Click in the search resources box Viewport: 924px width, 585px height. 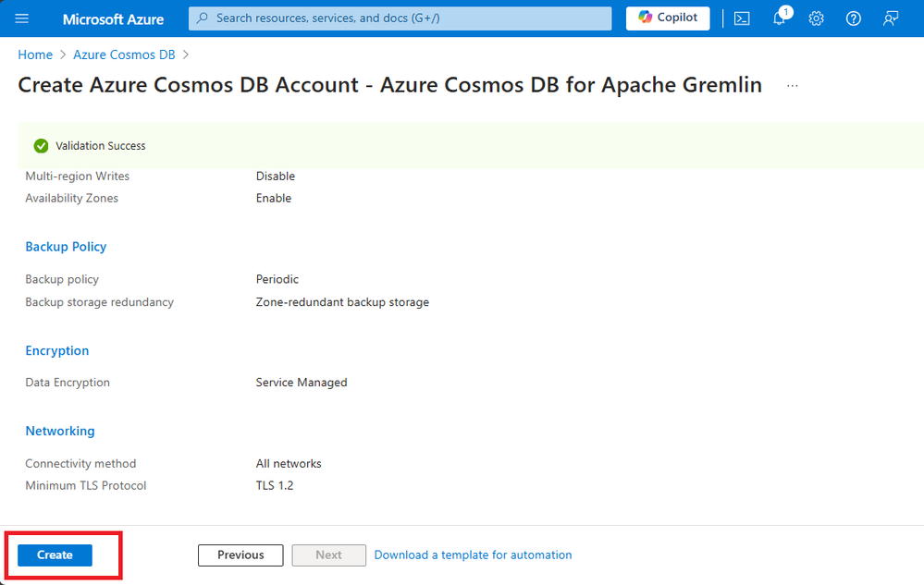tap(400, 18)
